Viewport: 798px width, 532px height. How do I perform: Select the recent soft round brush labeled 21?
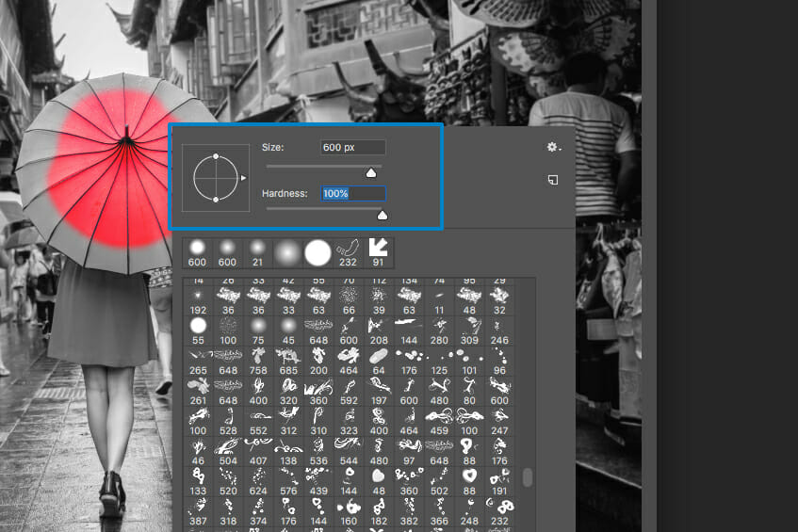(x=258, y=252)
